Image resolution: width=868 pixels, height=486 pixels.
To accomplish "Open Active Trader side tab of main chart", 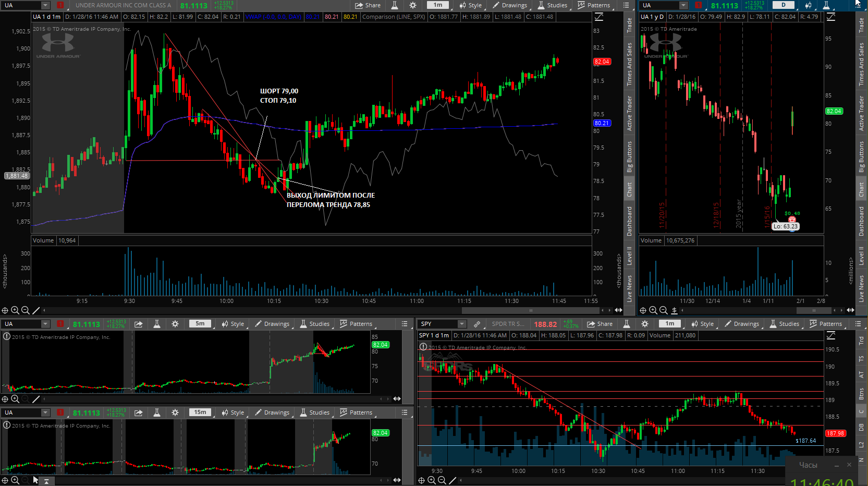I will coord(629,113).
